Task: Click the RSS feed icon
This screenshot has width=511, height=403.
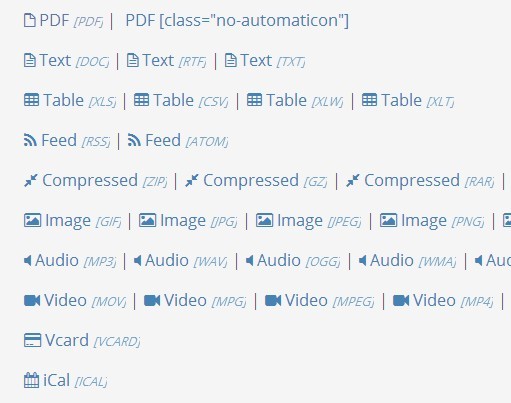Action: pos(30,140)
